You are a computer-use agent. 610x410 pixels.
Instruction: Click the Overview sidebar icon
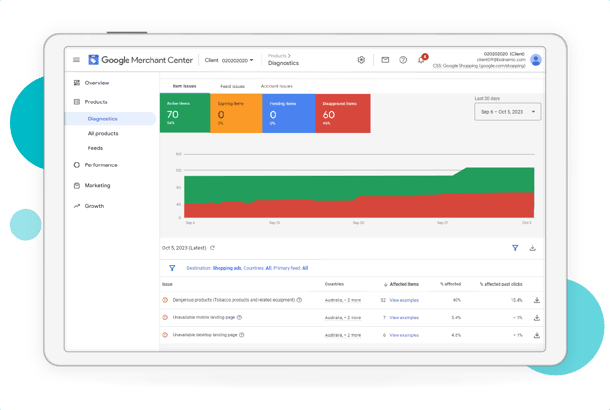click(77, 83)
